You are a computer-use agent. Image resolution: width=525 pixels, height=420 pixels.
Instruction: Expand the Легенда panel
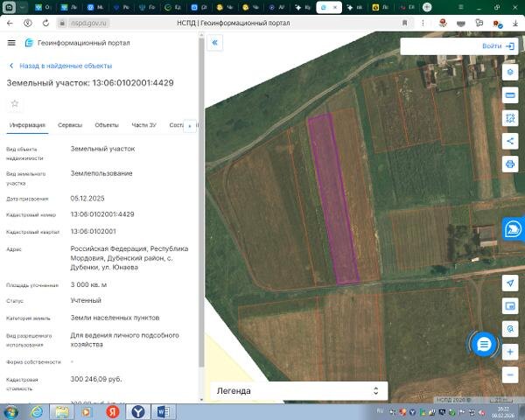click(299, 391)
